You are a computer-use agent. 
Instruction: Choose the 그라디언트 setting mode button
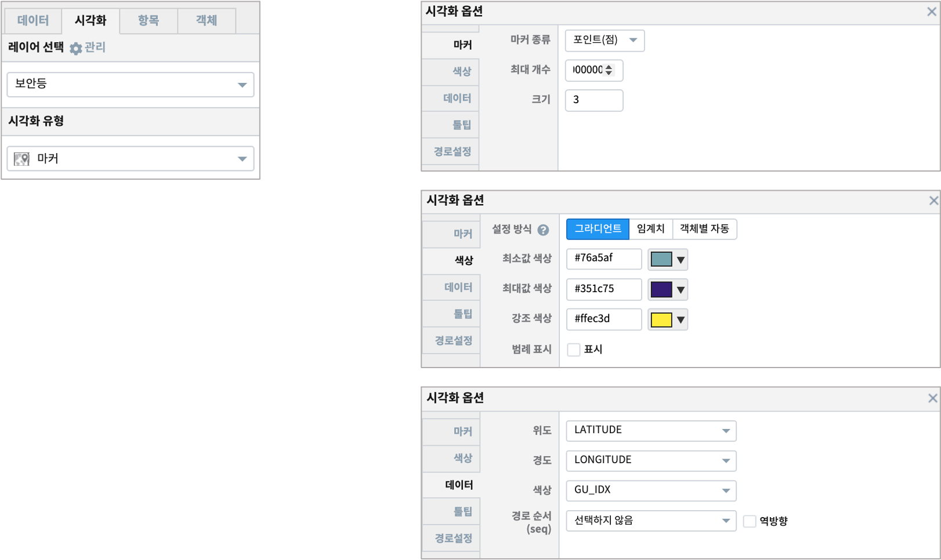point(598,229)
